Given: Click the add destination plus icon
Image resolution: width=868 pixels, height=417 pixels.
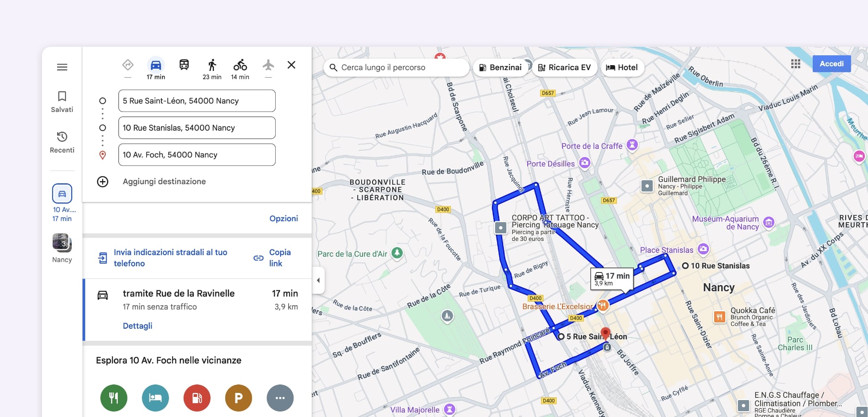Looking at the screenshot, I should coord(103,182).
